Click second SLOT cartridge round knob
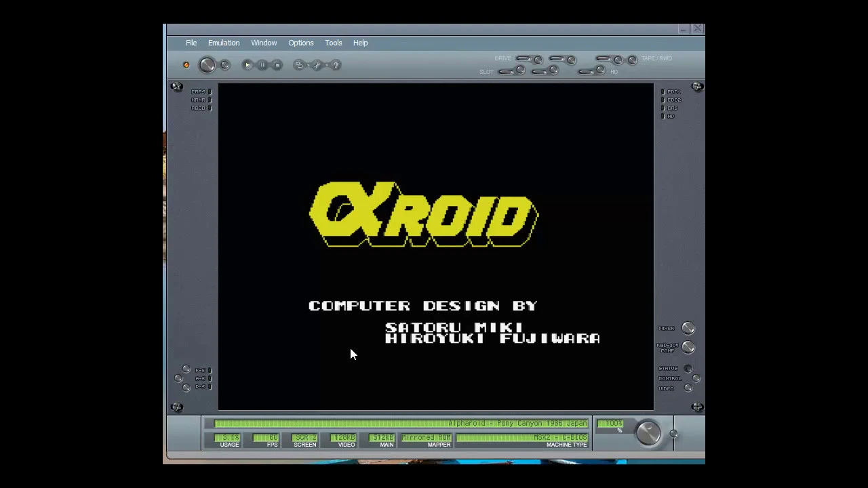 click(554, 70)
